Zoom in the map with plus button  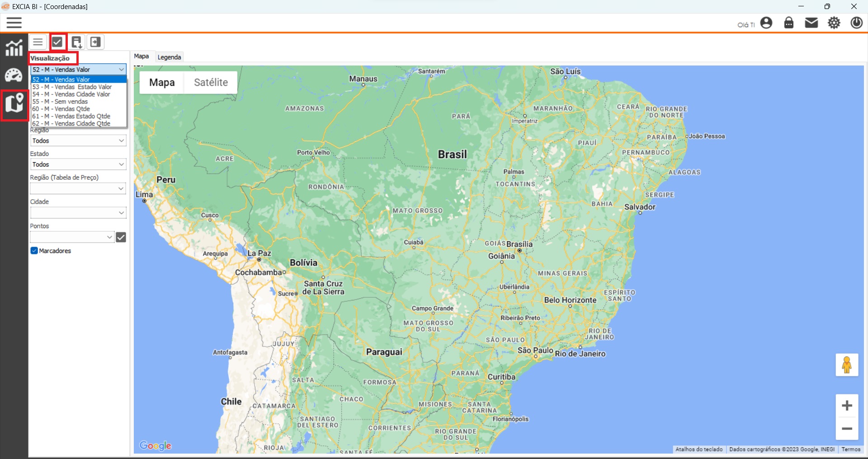tap(847, 406)
